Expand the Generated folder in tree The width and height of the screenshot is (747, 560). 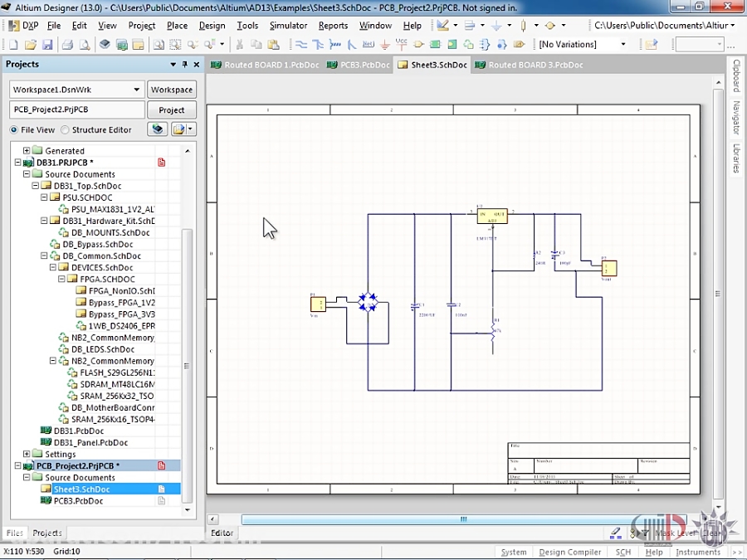(27, 151)
